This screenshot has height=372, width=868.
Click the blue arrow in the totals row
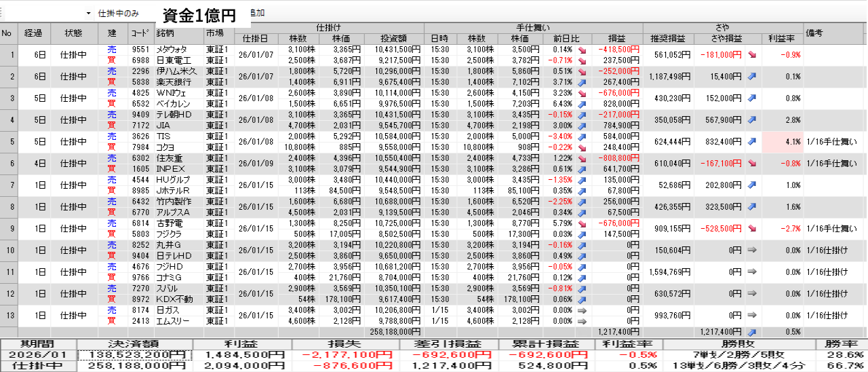(x=752, y=332)
